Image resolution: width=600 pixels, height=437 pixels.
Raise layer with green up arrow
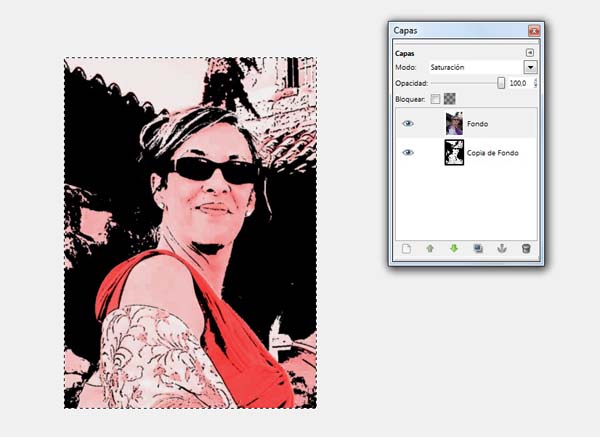[x=430, y=249]
